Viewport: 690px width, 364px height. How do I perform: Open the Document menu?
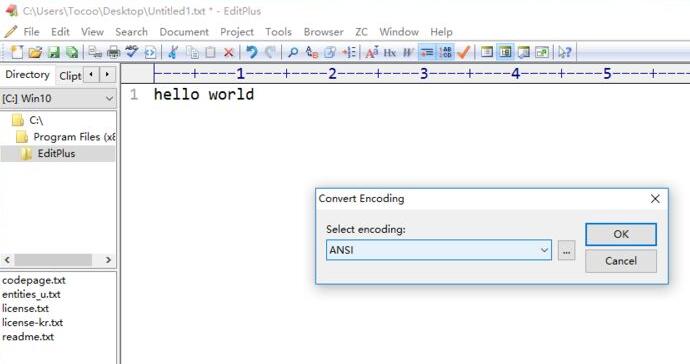pos(184,32)
